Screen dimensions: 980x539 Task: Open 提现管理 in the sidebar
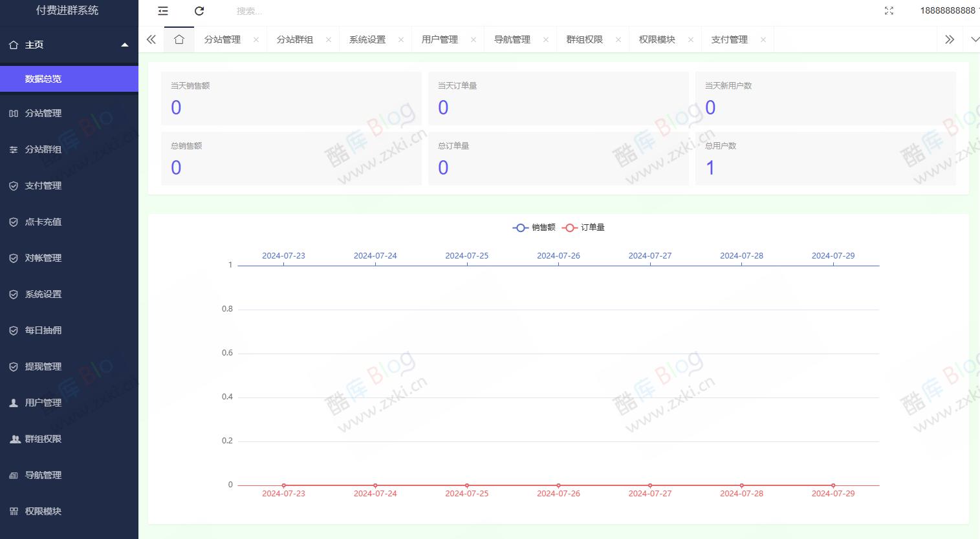43,366
